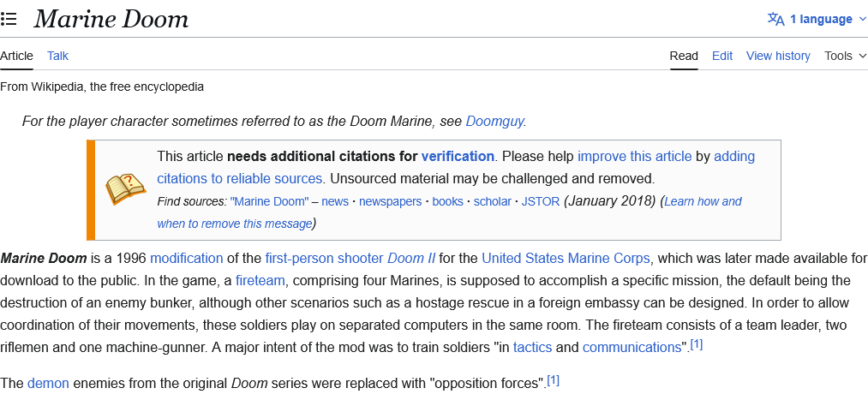Viewport: 868px width, 412px height.
Task: Click bold "needs additional citations for" text
Action: tap(322, 157)
